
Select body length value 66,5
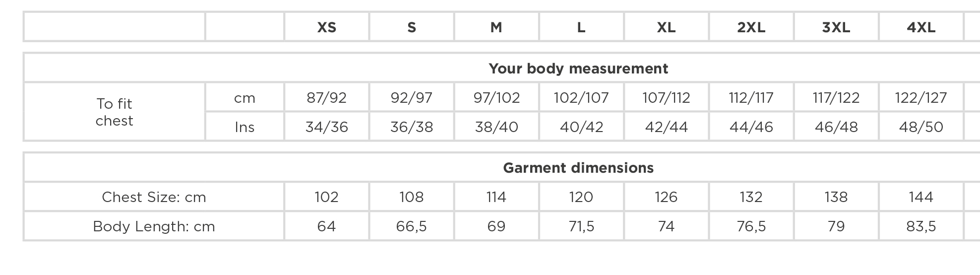pyautogui.click(x=412, y=226)
